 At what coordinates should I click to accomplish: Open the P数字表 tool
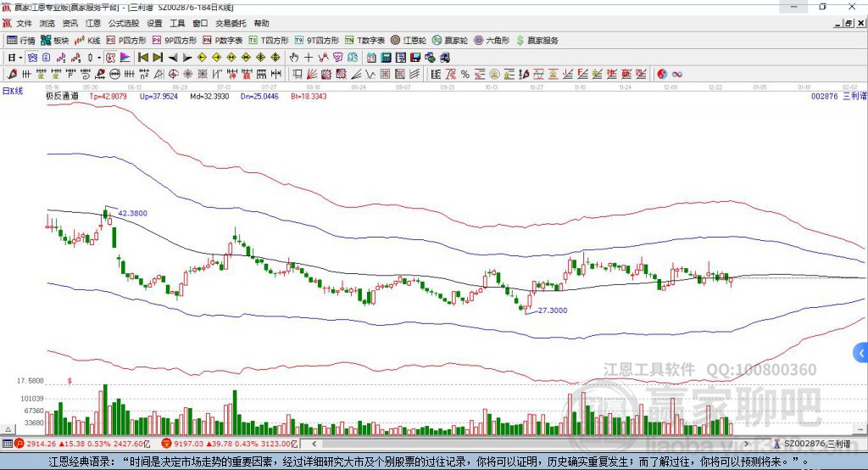tap(223, 41)
